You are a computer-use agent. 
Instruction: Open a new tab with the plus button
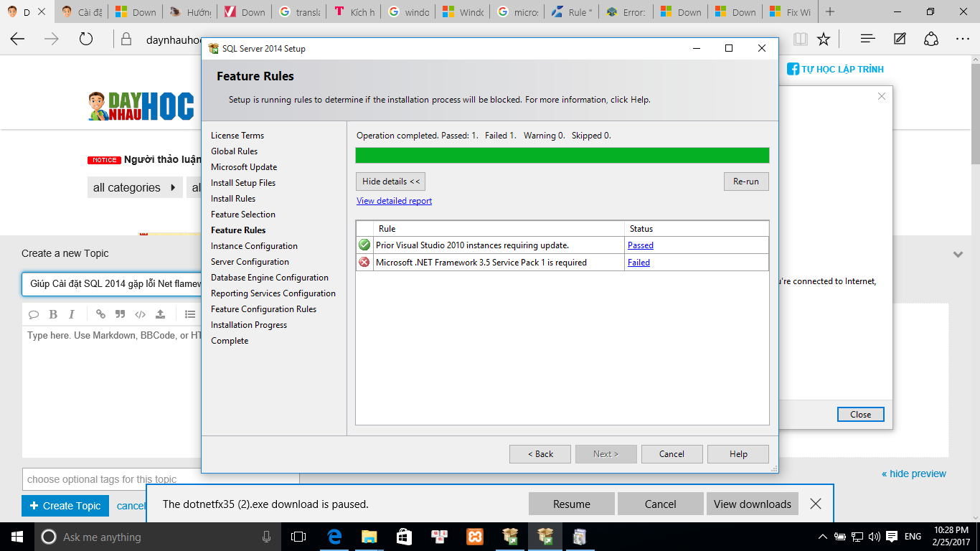click(x=830, y=12)
